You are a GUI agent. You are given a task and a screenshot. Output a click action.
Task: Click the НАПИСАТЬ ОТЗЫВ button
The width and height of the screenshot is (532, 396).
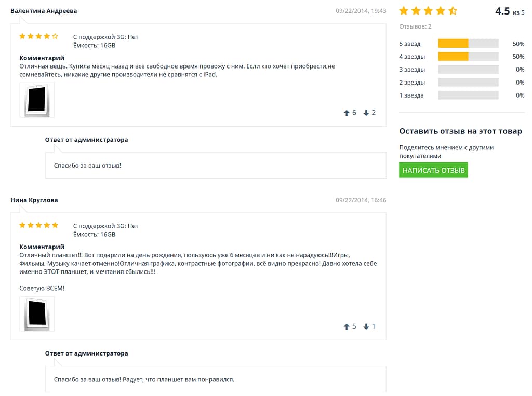pos(433,170)
